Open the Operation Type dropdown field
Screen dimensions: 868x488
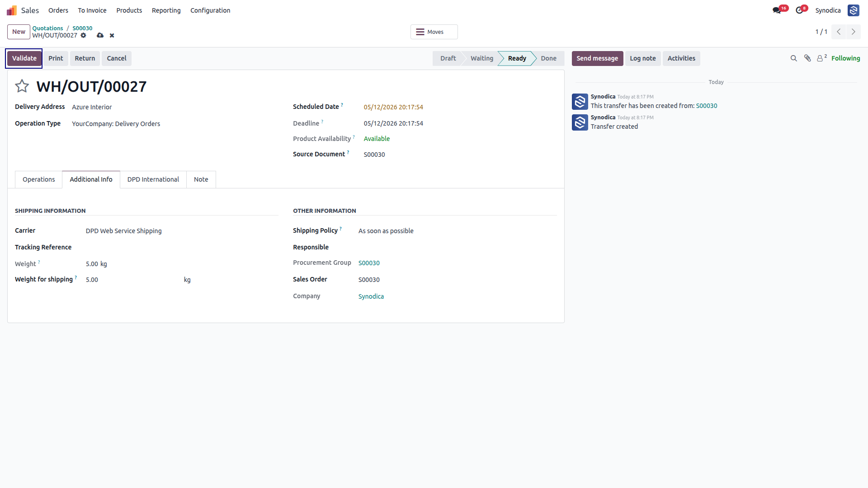[x=175, y=124]
